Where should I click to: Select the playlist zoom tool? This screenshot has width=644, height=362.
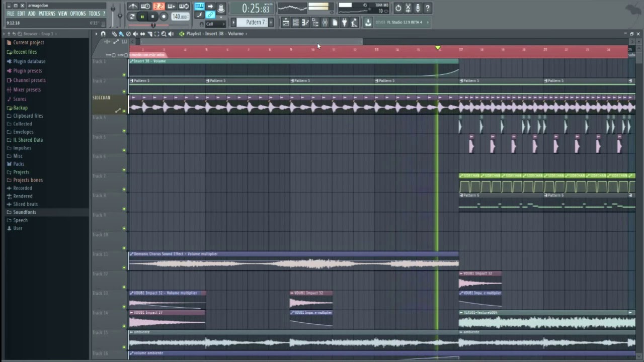pyautogui.click(x=164, y=34)
